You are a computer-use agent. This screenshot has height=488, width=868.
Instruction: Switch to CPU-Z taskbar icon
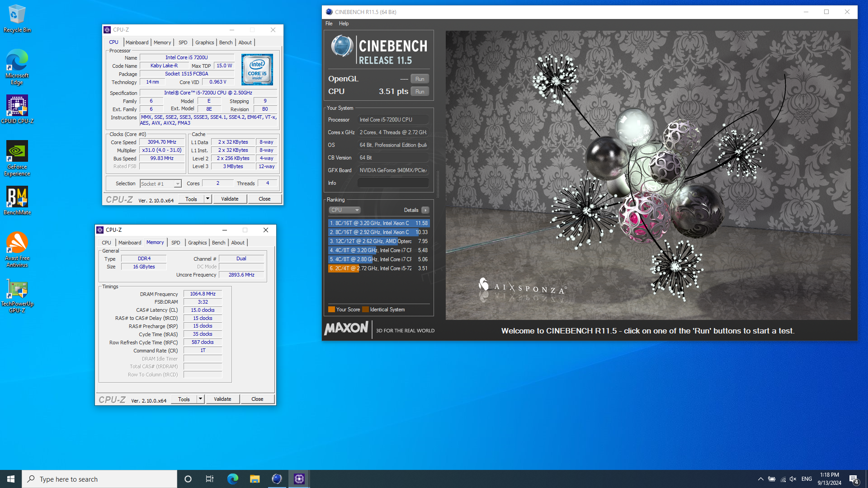[x=299, y=479]
